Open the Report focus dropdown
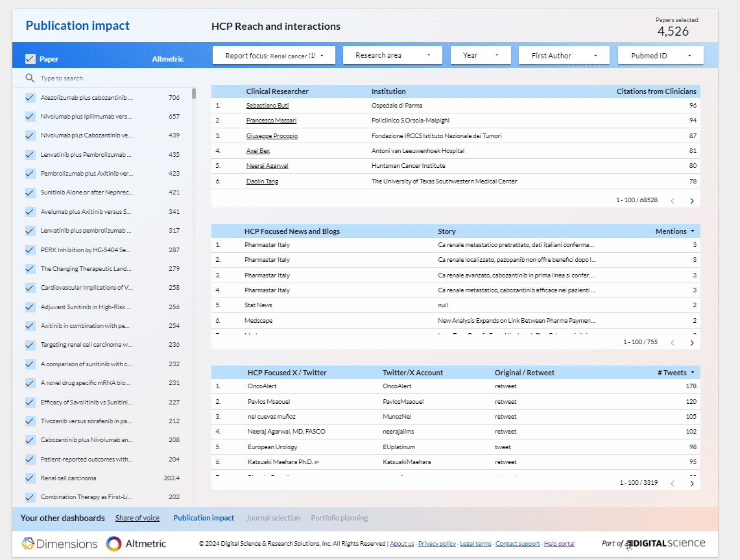 pos(274,56)
